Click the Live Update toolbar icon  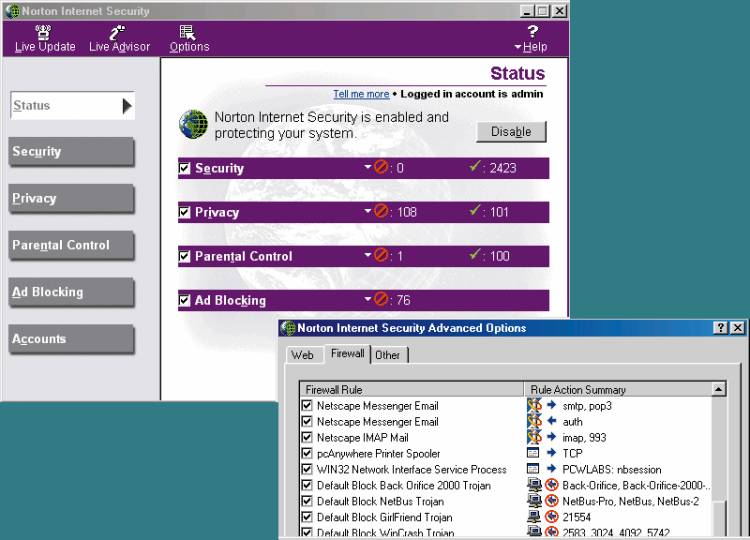click(x=43, y=32)
